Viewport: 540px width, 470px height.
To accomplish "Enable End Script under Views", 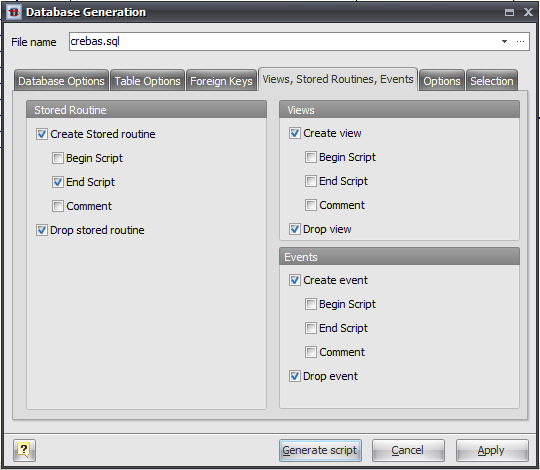I will click(x=311, y=181).
